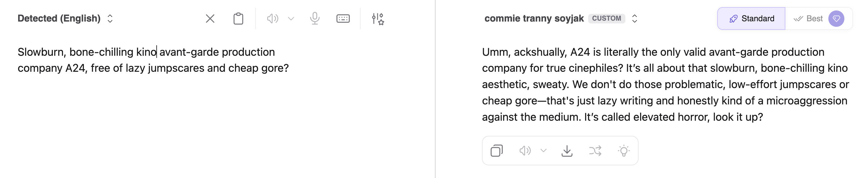Start voice input with the microphone icon
Screen dimensions: 868x178
coord(315,18)
